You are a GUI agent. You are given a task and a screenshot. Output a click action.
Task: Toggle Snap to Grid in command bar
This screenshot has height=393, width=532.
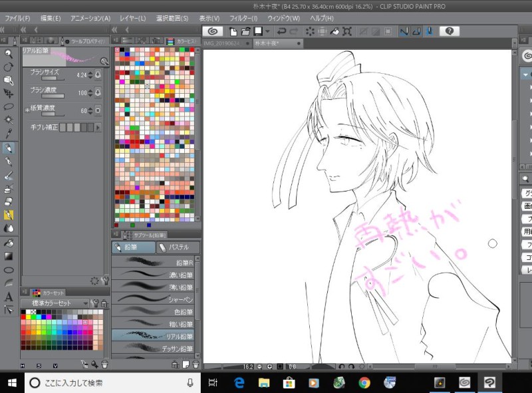(x=429, y=31)
